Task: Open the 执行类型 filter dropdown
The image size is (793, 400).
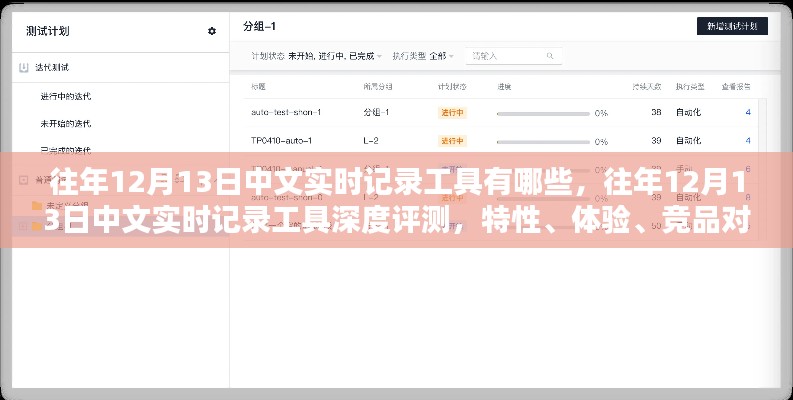Action: coord(424,55)
